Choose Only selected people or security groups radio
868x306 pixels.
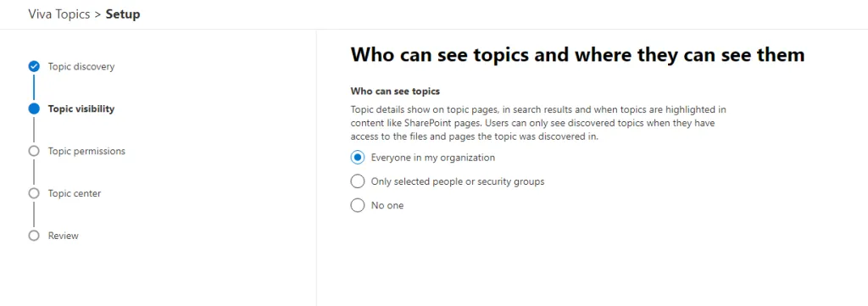358,181
